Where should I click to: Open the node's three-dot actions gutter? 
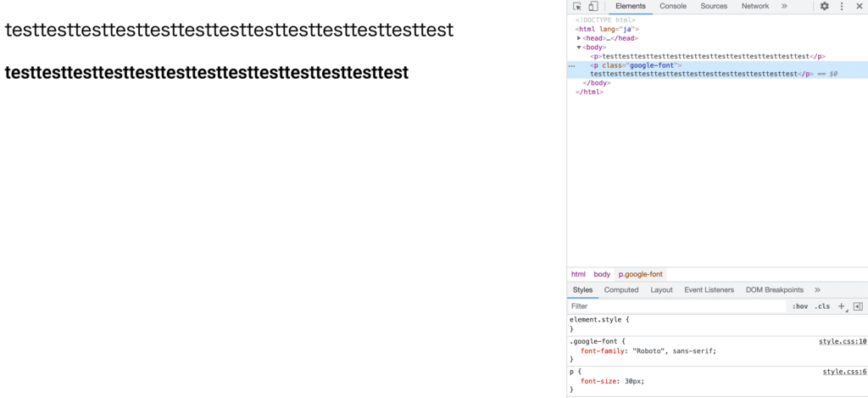point(572,65)
